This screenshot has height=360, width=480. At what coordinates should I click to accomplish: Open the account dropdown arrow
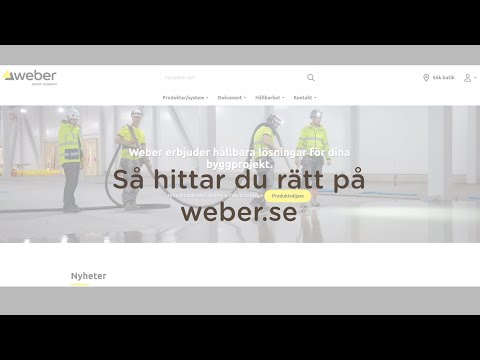475,78
